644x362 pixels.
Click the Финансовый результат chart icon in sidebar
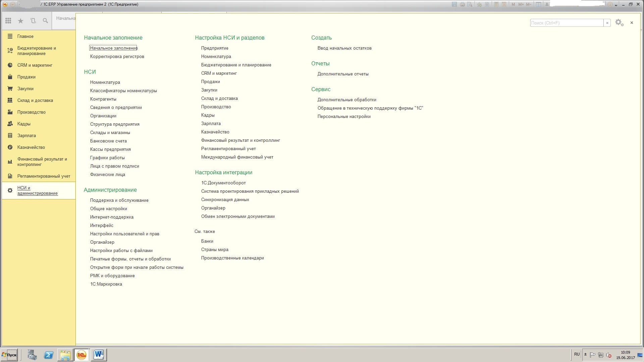coord(10,162)
